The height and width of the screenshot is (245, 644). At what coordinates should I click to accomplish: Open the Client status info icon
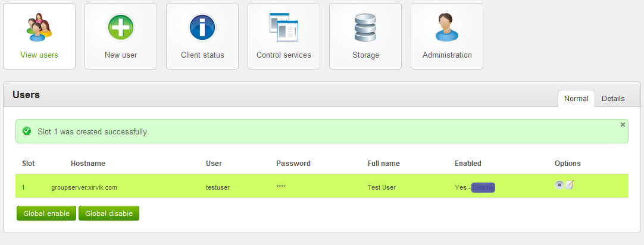tap(202, 27)
